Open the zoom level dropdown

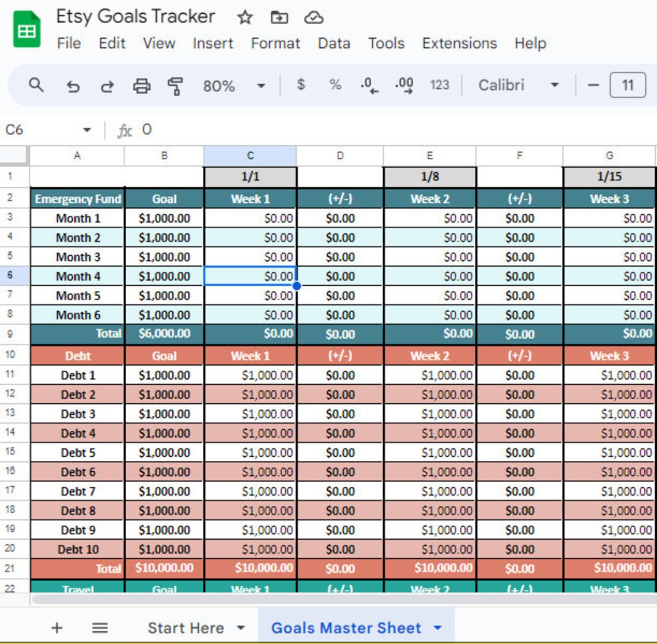pyautogui.click(x=261, y=85)
